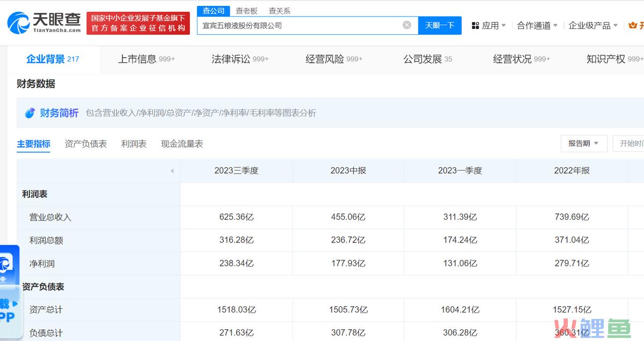The width and height of the screenshot is (644, 341).
Task: Click the 净利润 row label
Action: [42, 263]
